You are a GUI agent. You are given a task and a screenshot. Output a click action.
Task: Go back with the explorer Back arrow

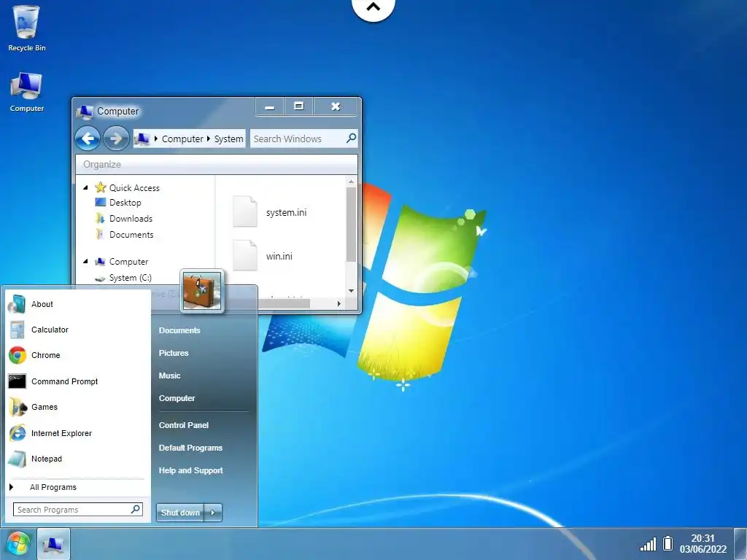coord(88,139)
